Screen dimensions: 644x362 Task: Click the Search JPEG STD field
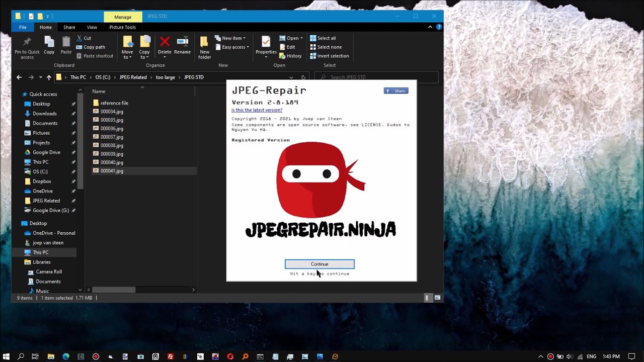[x=376, y=77]
